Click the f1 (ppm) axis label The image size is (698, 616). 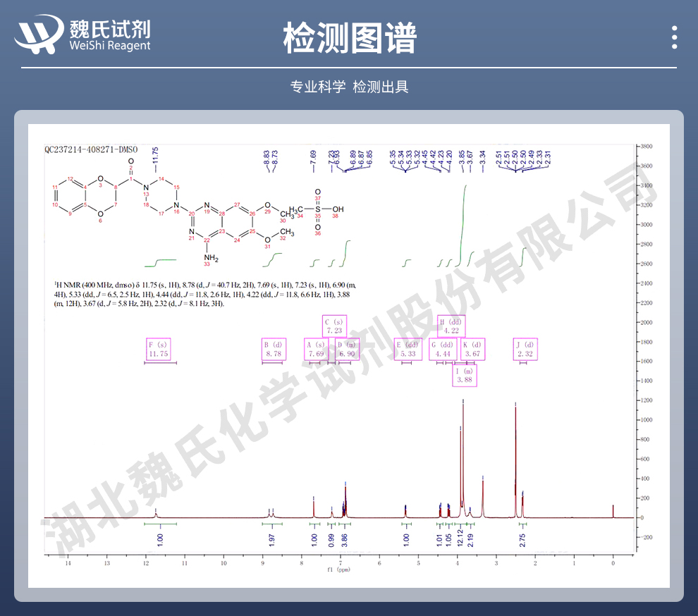[338, 569]
